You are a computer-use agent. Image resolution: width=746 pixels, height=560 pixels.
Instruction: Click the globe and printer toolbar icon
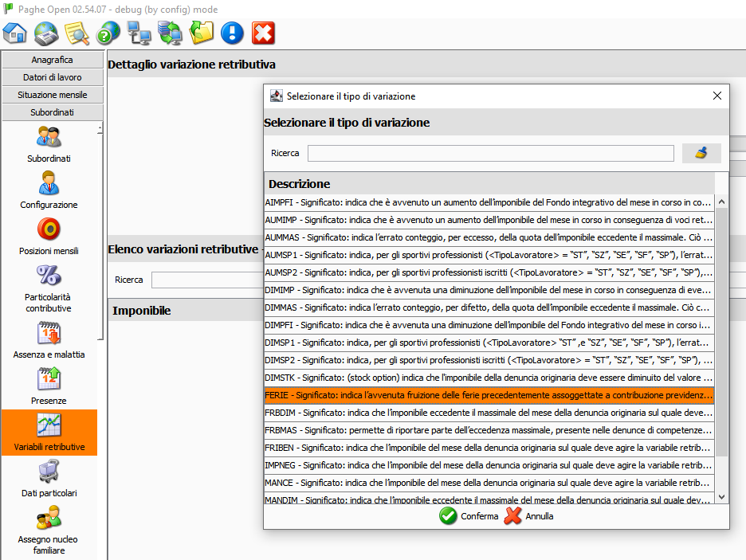pos(46,33)
